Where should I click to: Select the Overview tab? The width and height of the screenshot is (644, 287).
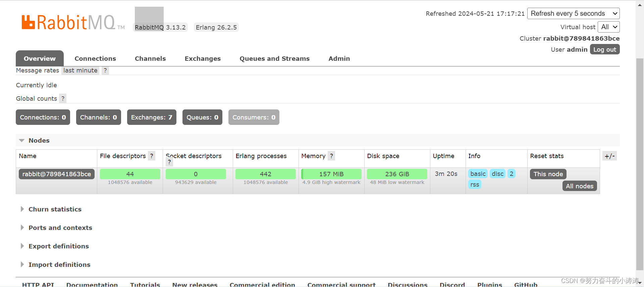(40, 58)
